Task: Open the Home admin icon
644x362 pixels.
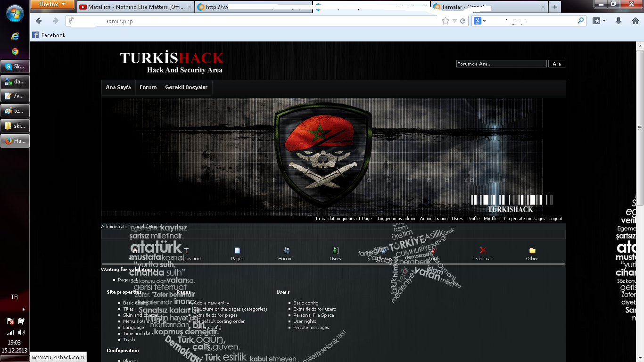Action: pos(135,250)
